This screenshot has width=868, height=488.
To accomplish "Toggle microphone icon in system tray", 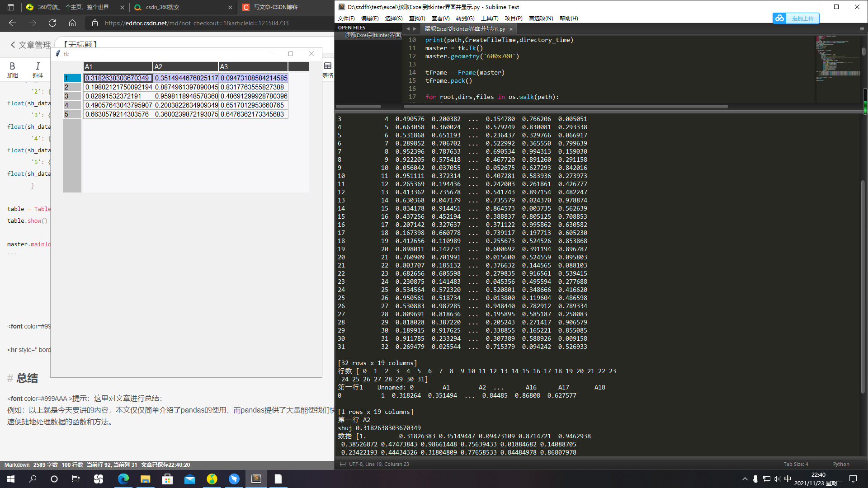I will (x=755, y=479).
